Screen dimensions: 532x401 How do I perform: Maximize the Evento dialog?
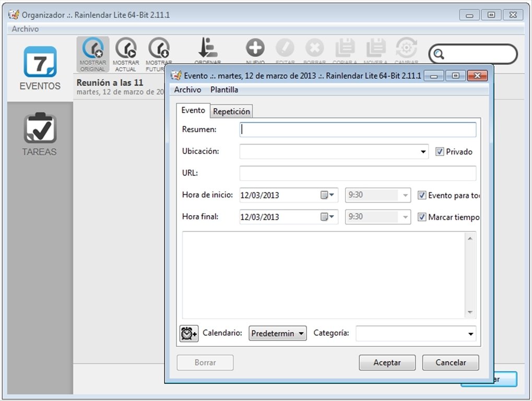click(455, 75)
